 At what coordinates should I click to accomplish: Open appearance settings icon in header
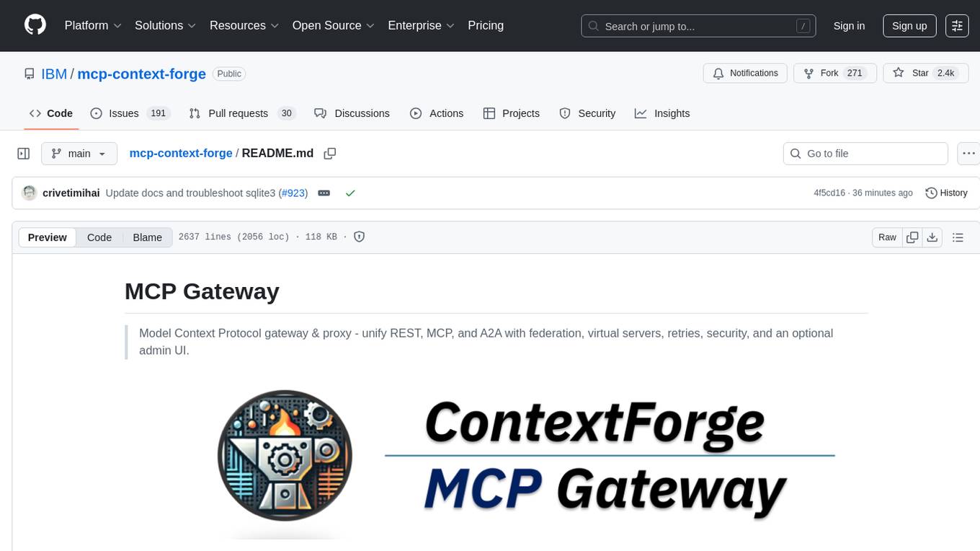tap(957, 26)
